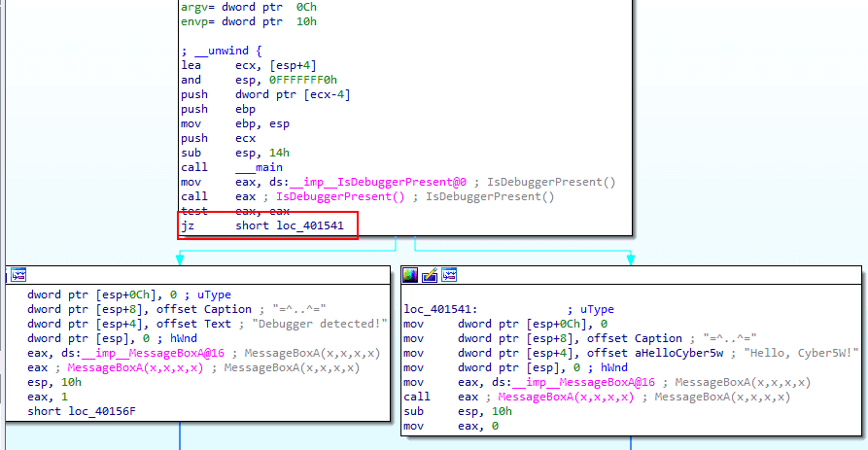Select the 'lea ecx, [esp+4]' instruction
This screenshot has height=450, width=868.
pyautogui.click(x=249, y=65)
